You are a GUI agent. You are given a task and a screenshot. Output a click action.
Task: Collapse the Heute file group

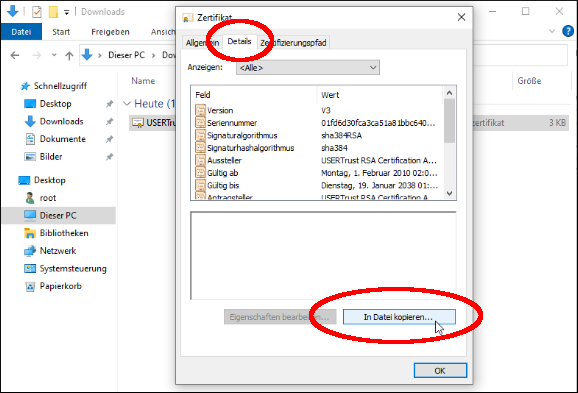coord(127,104)
